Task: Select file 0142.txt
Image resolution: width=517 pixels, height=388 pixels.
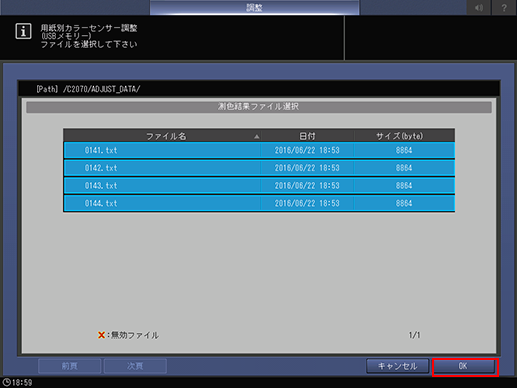Action: pyautogui.click(x=259, y=168)
